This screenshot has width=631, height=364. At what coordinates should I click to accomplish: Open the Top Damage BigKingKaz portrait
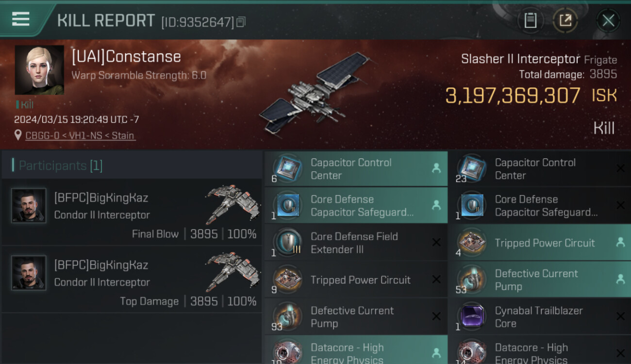(29, 273)
